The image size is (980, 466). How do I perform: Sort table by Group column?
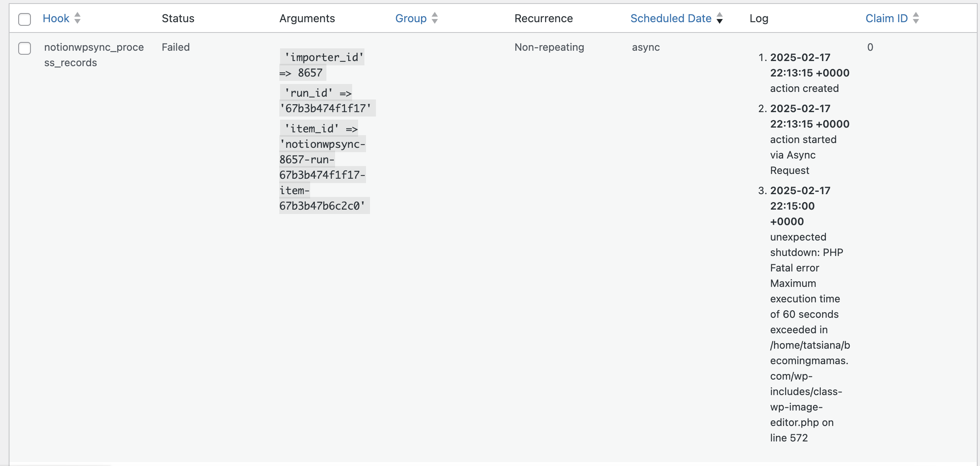pos(411,18)
